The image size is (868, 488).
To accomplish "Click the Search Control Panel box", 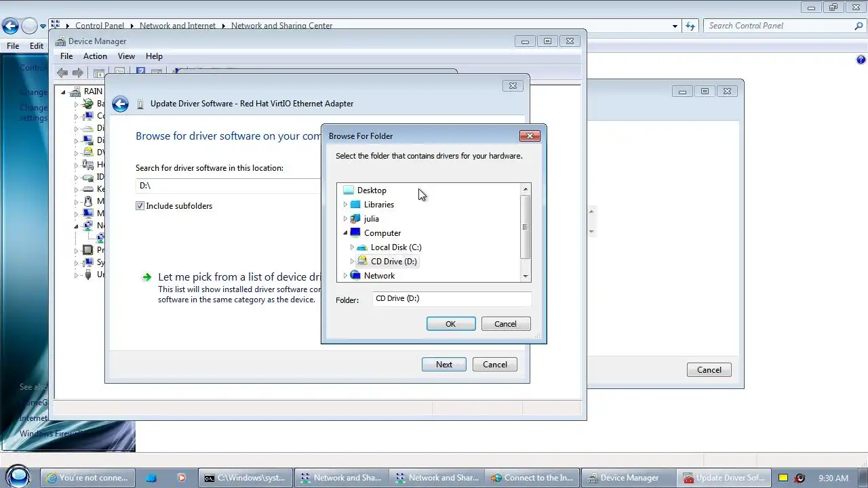I will pos(785,26).
